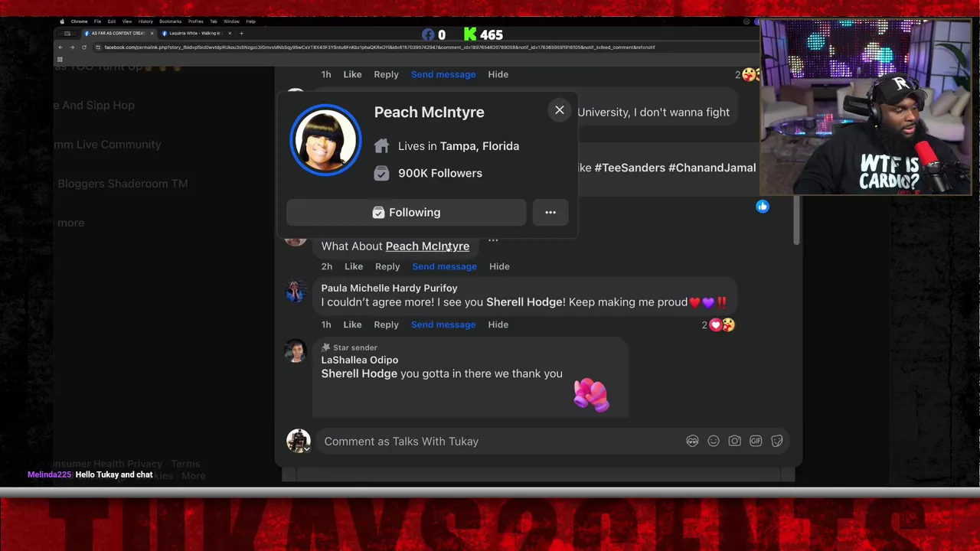The height and width of the screenshot is (551, 980).
Task: Click the '900K Followers' text
Action: pos(440,173)
